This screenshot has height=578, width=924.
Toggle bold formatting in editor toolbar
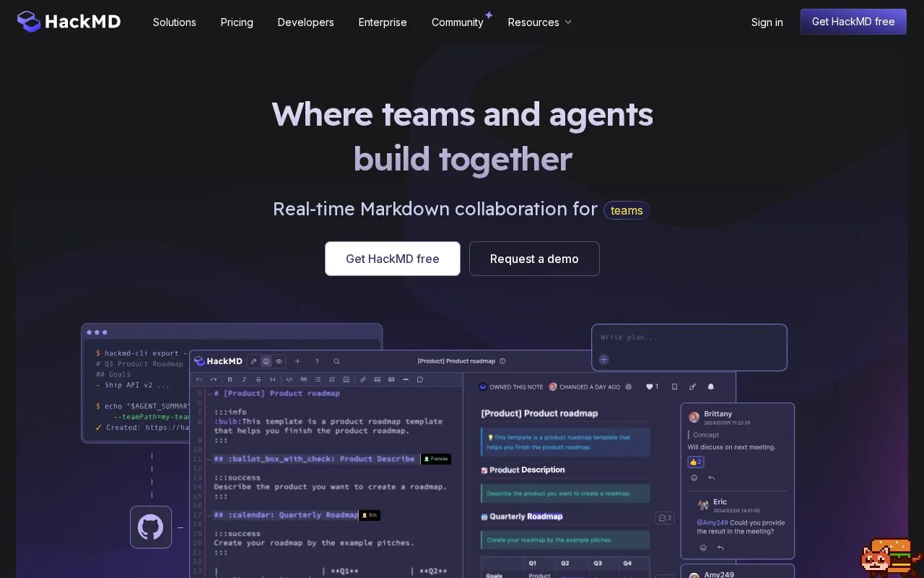(x=230, y=379)
